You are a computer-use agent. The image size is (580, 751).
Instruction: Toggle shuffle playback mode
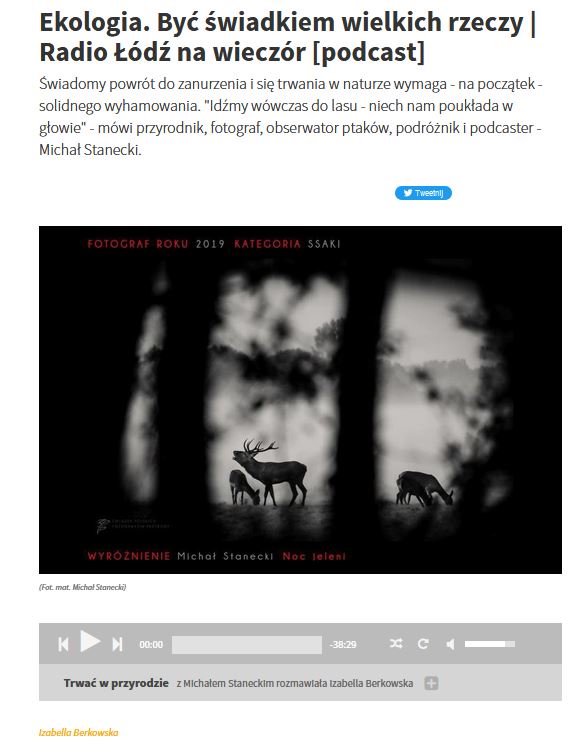pos(396,644)
